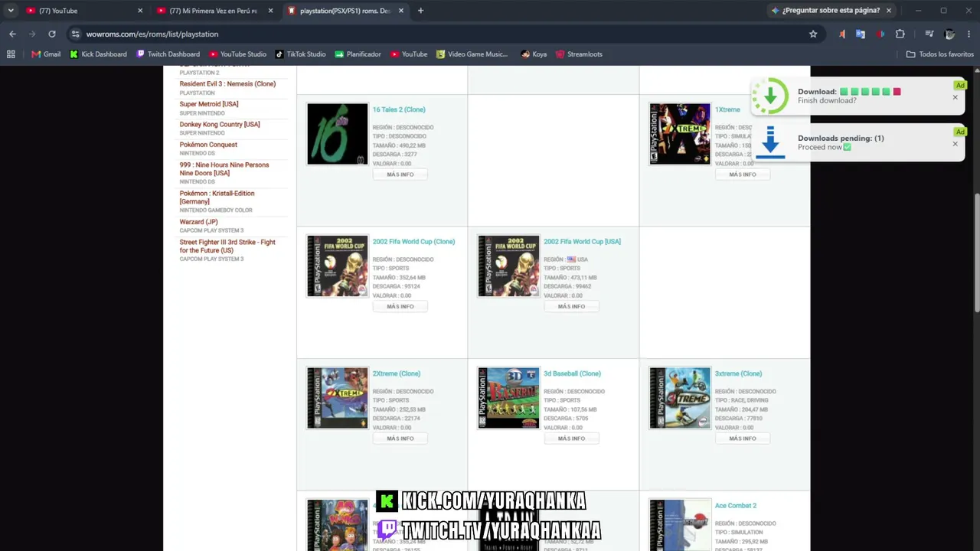This screenshot has width=980, height=551.
Task: Open 'Donkey Kong Country [USA]' sidebar link
Action: point(220,125)
